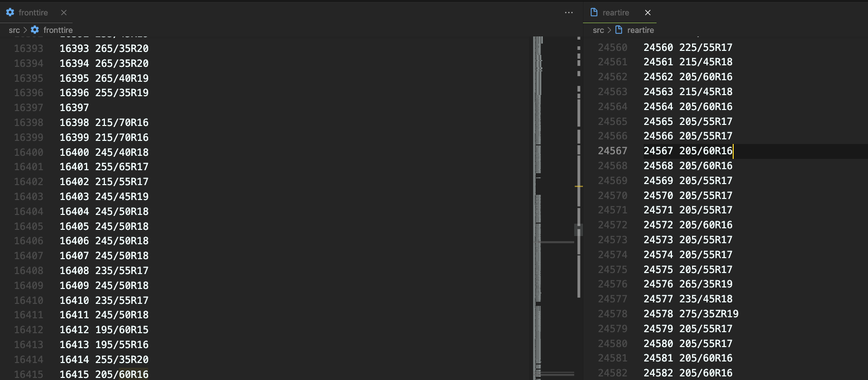This screenshot has width=868, height=380.
Task: Select line number 16410 in gutter
Action: [29, 300]
